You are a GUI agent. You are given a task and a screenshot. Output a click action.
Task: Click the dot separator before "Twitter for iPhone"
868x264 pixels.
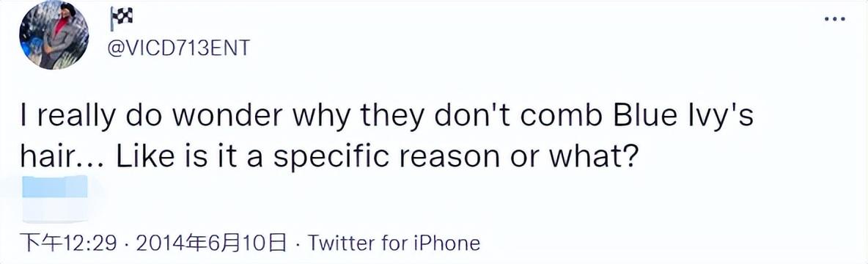pos(298,243)
